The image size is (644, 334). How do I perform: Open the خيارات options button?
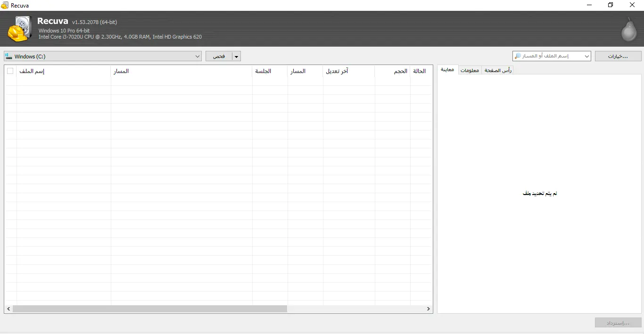(618, 57)
